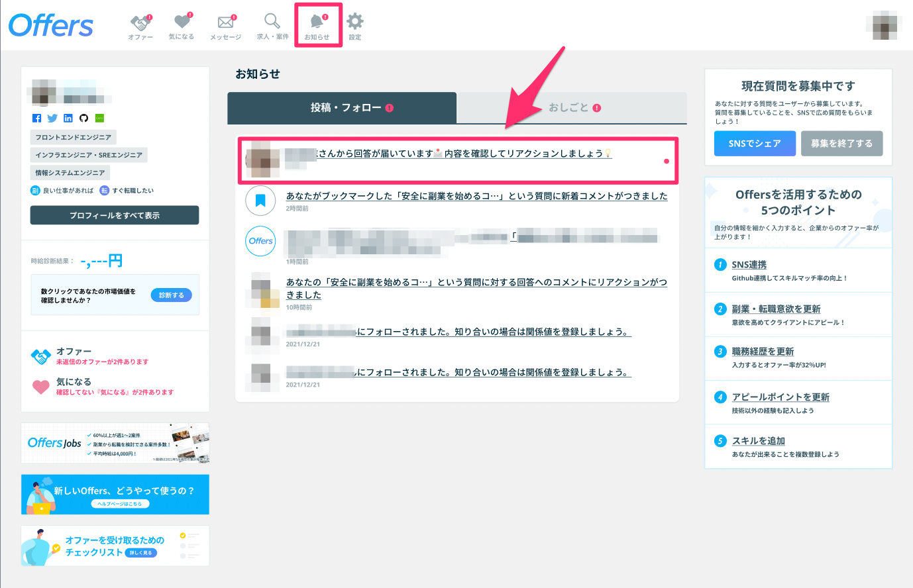Click the 診断する button
This screenshot has height=588, width=913.
click(172, 295)
